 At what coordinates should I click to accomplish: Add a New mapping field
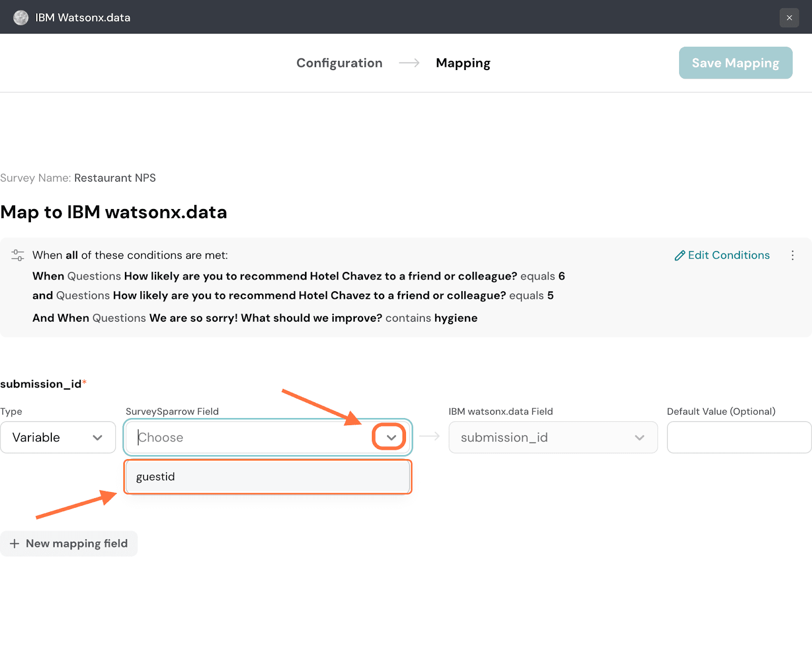[76, 544]
